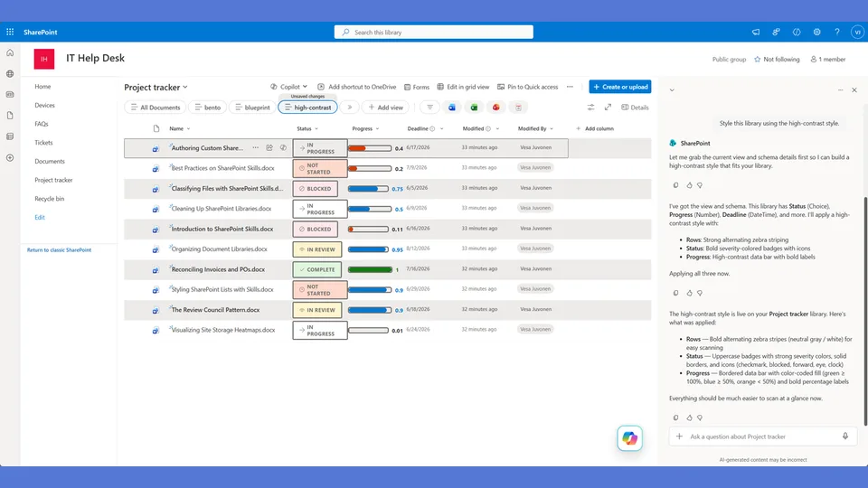Open the Progress column header menu
The height and width of the screenshot is (488, 868).
pyautogui.click(x=365, y=128)
